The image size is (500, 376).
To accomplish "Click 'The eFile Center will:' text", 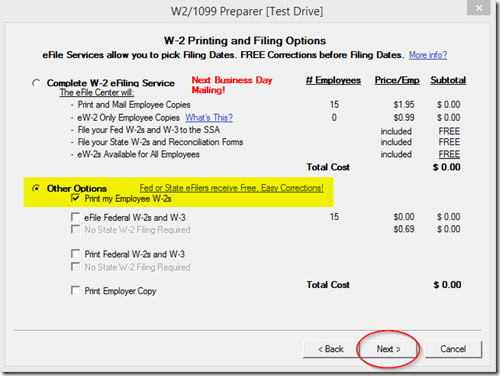I will click(x=97, y=93).
